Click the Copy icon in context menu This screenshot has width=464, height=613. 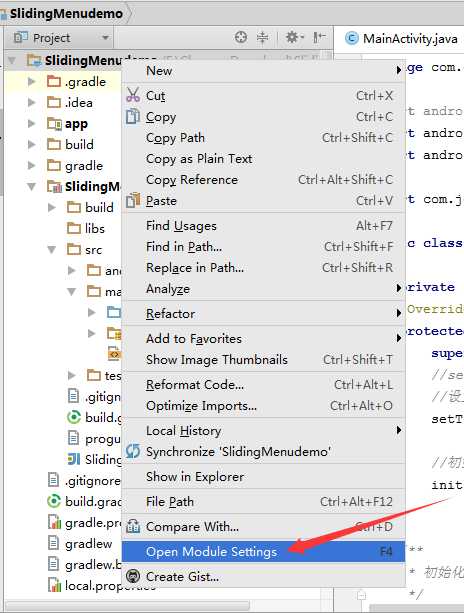click(x=133, y=116)
